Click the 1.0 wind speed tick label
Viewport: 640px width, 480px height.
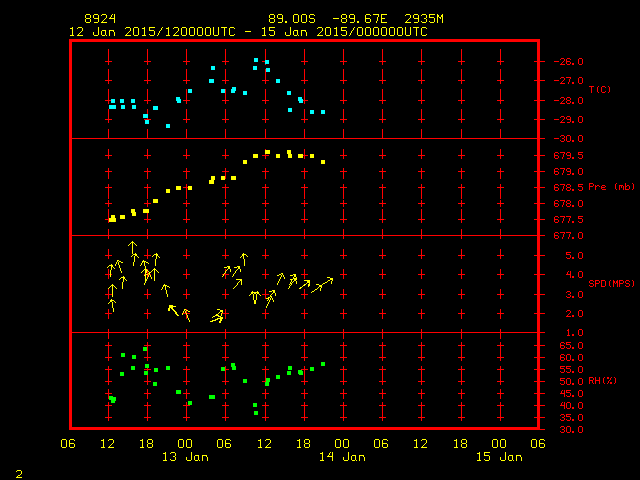574,333
